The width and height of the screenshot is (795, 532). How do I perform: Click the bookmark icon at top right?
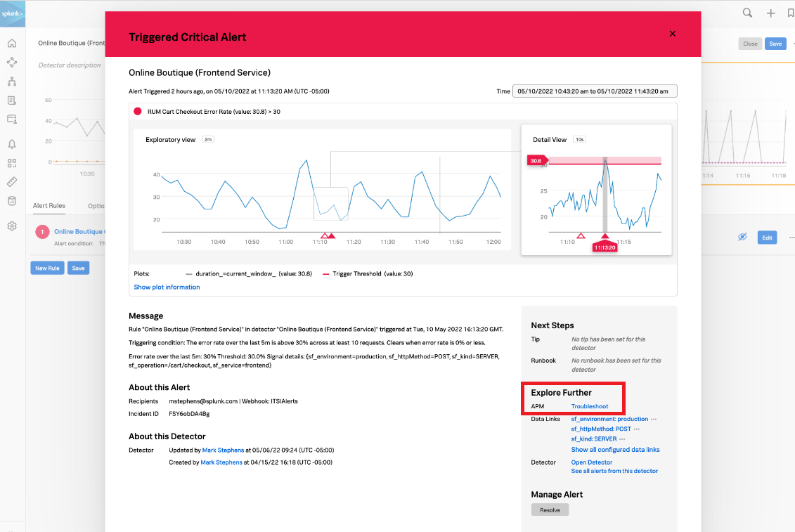coord(791,13)
